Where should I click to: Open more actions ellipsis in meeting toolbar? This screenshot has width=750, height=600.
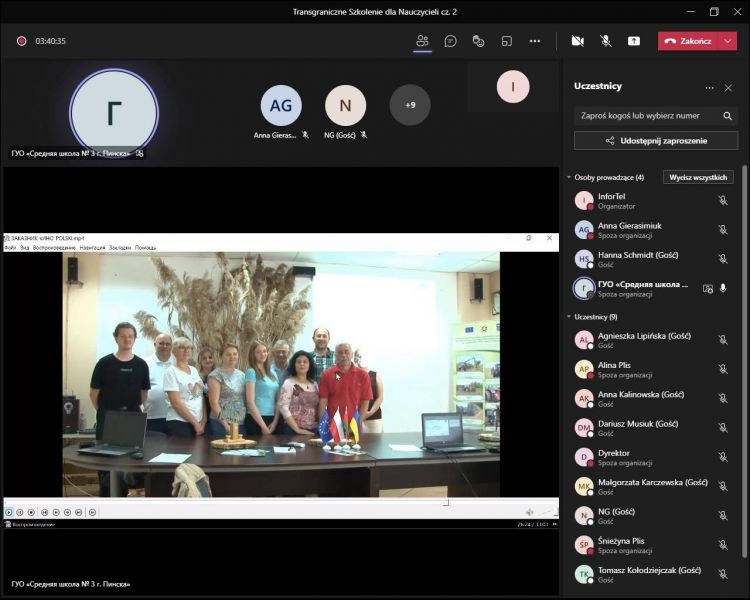pyautogui.click(x=535, y=41)
